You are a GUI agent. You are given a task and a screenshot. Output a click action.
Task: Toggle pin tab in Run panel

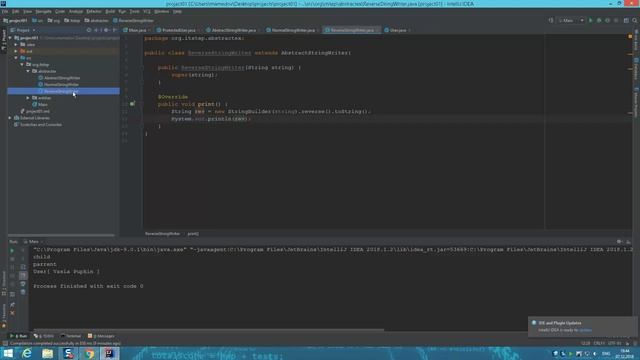(x=12, y=305)
